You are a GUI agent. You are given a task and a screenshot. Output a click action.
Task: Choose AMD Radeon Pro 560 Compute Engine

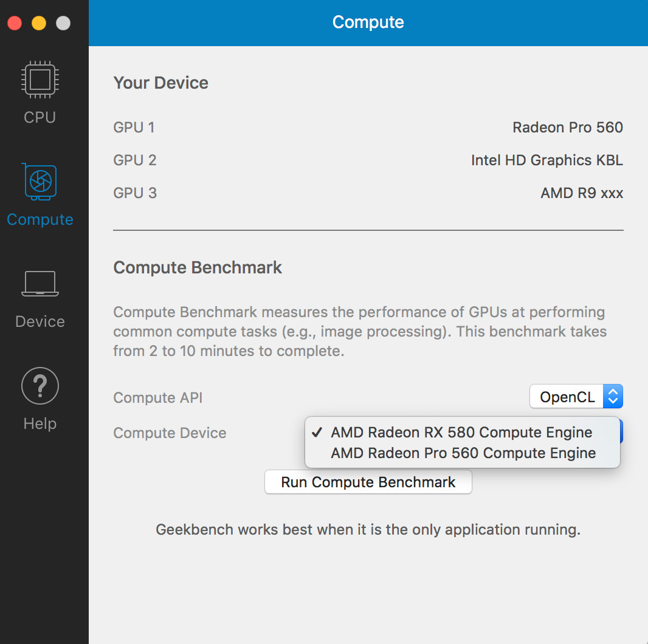pos(462,453)
